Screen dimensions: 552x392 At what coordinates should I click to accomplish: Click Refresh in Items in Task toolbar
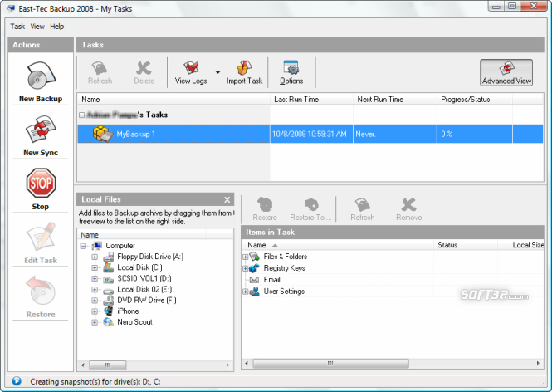tap(363, 209)
